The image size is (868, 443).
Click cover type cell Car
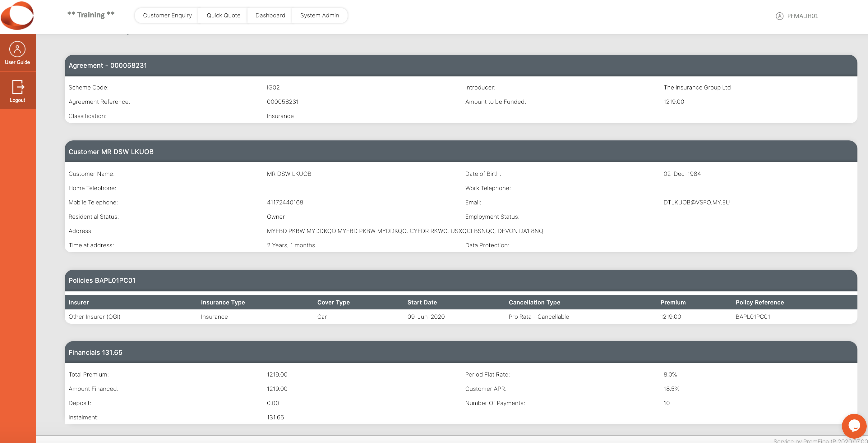(322, 317)
